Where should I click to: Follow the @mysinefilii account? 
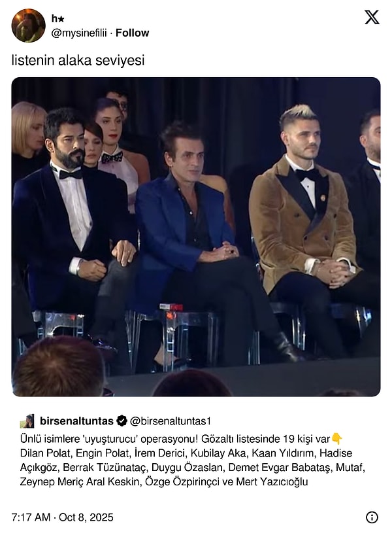[133, 33]
